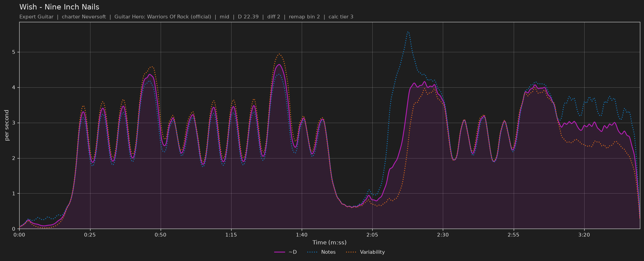Click the y-axis tick label 0

pos(14,229)
